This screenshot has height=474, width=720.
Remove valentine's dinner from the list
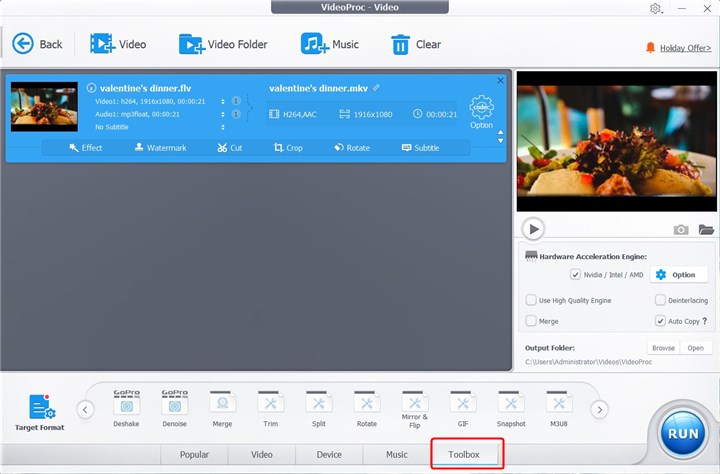click(x=500, y=81)
